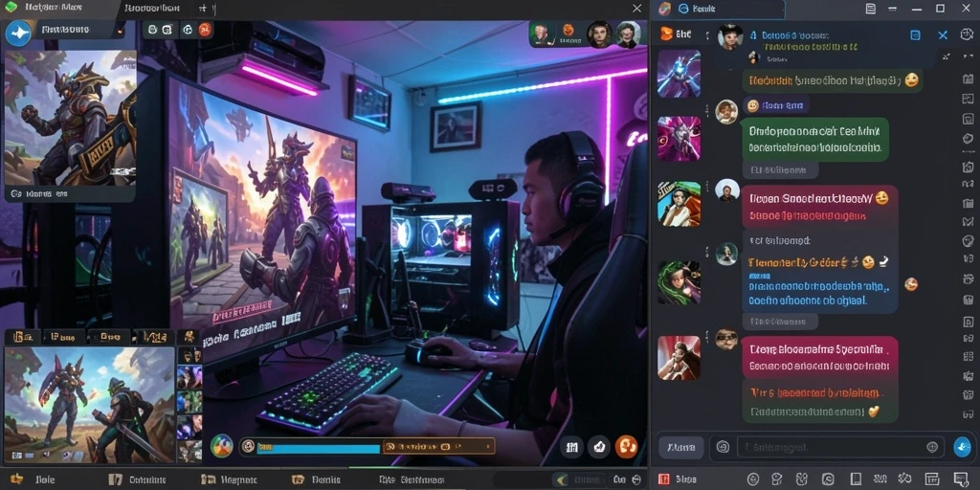The height and width of the screenshot is (490, 980).
Task: Click the blue winged logo in stream window
Action: (17, 33)
